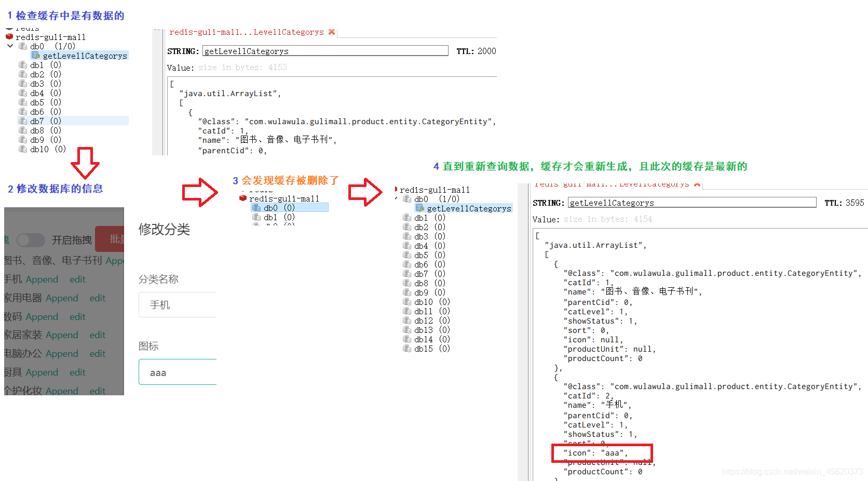
Task: Click the red 批量 button beside 开启拖拽
Action: tap(111, 239)
